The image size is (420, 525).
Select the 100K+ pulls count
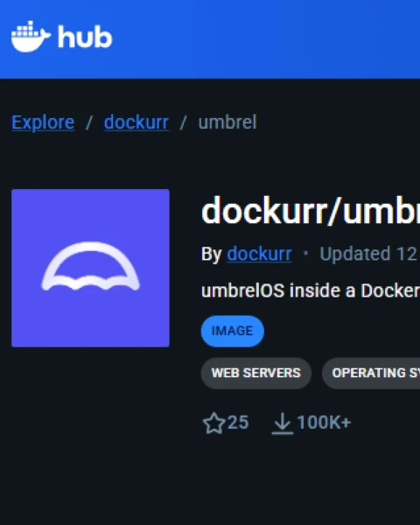324,423
